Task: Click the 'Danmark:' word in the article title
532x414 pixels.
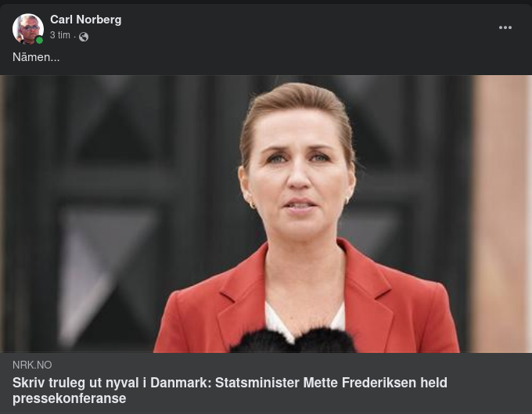Action: [x=181, y=383]
